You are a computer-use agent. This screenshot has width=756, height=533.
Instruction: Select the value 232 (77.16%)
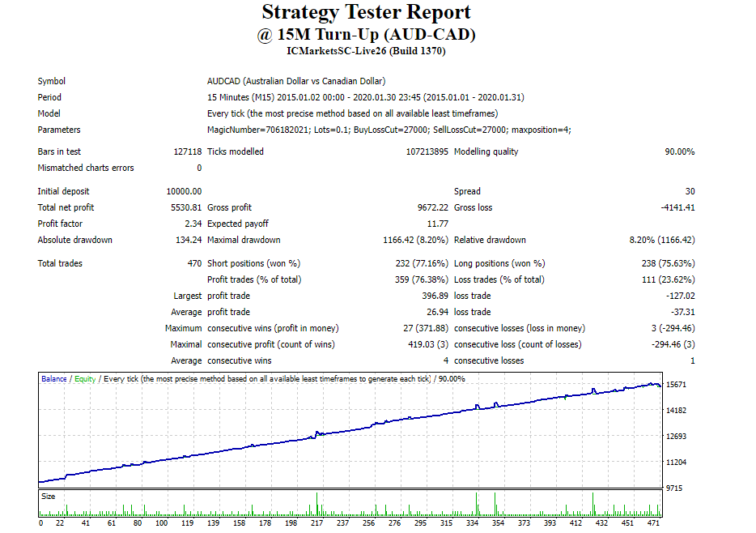(422, 263)
